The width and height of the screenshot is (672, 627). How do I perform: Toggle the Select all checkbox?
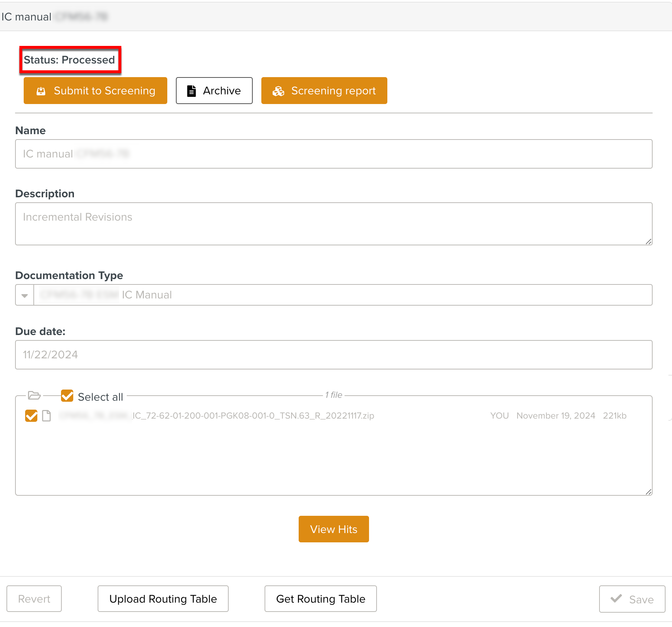67,396
